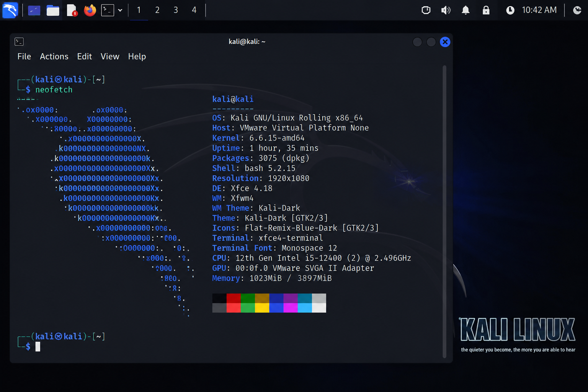Click the dark red color block

234,298
